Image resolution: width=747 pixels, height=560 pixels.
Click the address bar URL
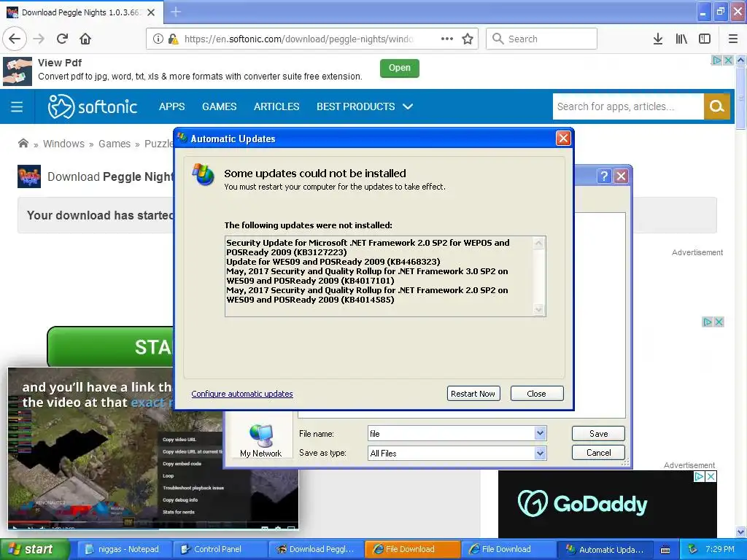pyautogui.click(x=298, y=39)
